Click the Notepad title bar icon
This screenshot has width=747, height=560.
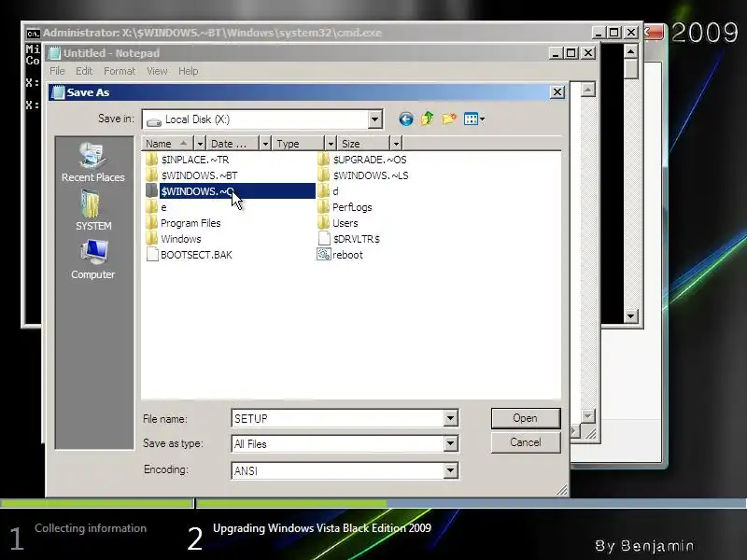(x=55, y=53)
